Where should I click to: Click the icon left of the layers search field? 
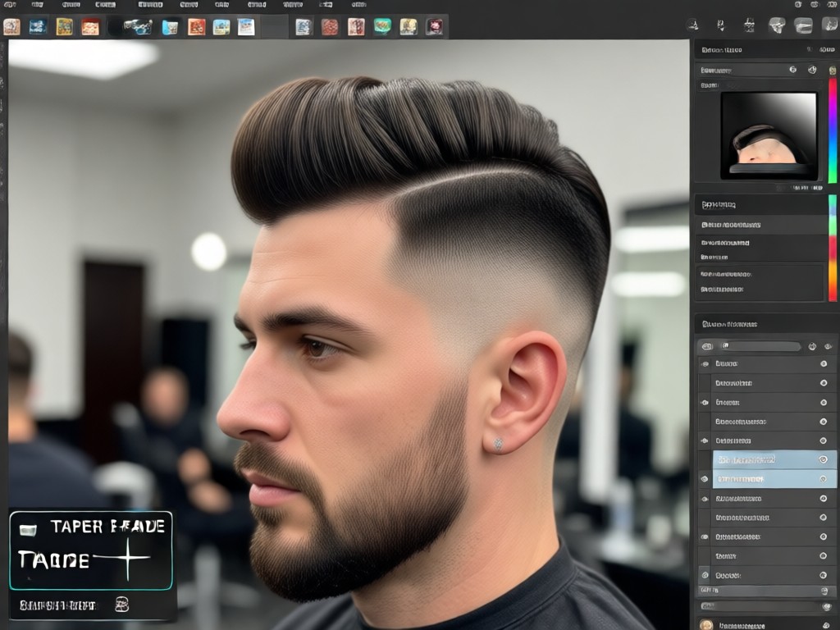[x=707, y=347]
